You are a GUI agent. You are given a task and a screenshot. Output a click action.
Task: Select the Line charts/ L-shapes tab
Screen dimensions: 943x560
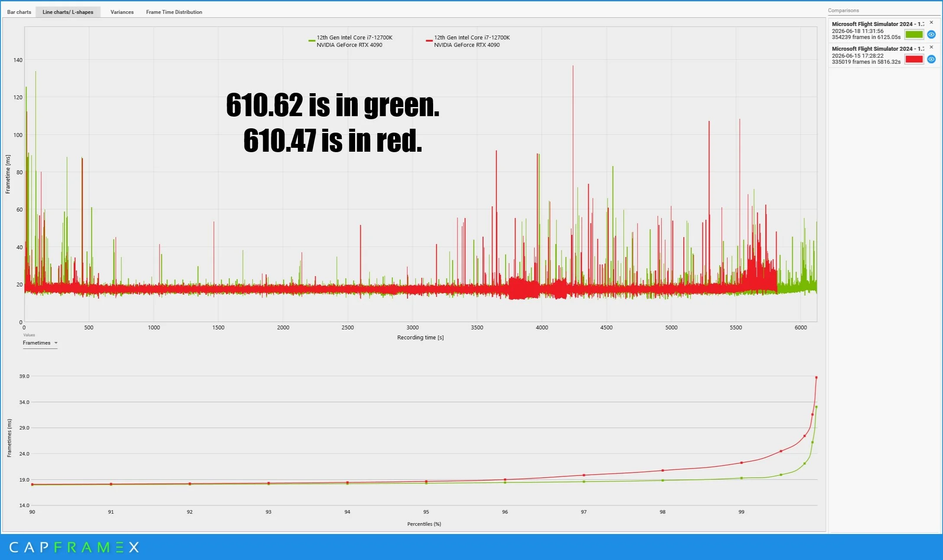pos(68,12)
